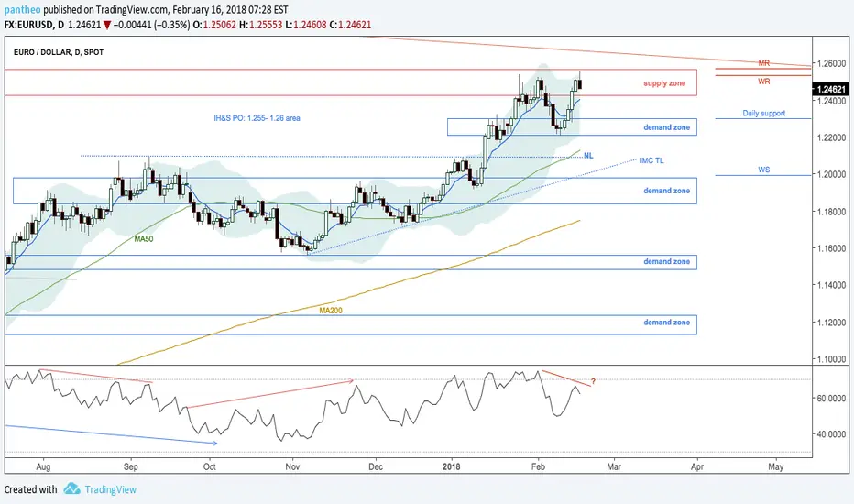Viewport: 854px width, 504px height.
Task: Click the demand zone label below 1.20000
Action: [667, 191]
